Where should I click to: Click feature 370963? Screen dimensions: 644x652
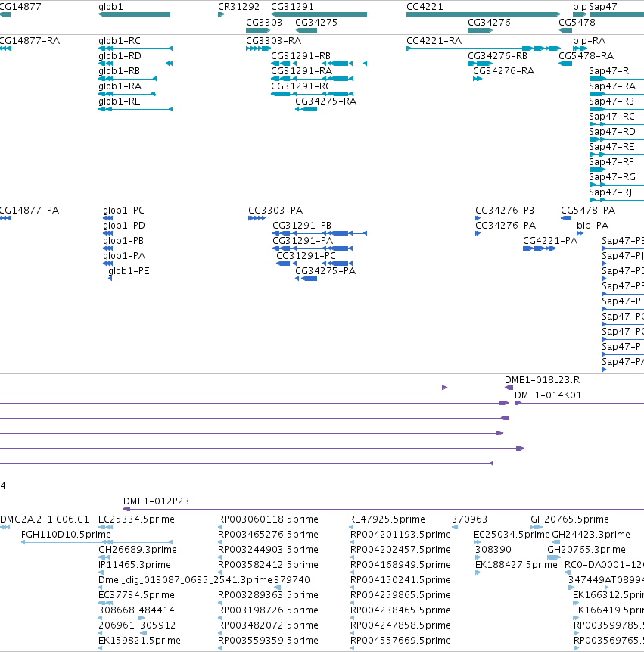469,519
